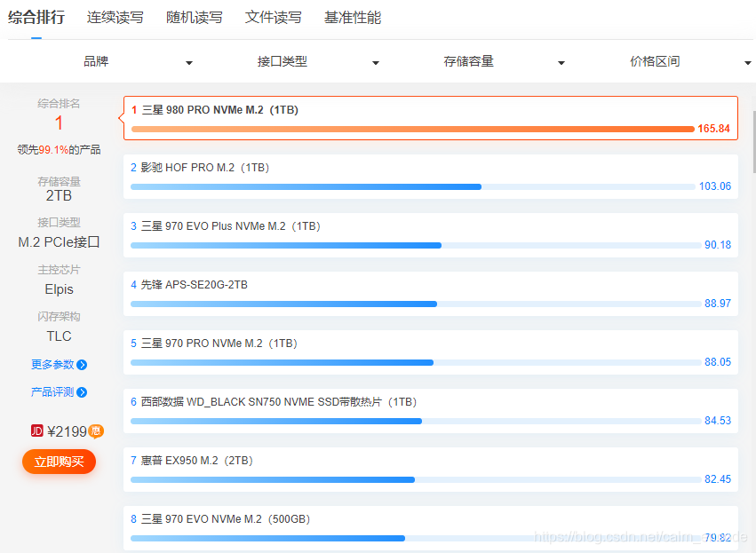Click the TLC flash type value
This screenshot has width=756, height=553.
click(x=59, y=336)
